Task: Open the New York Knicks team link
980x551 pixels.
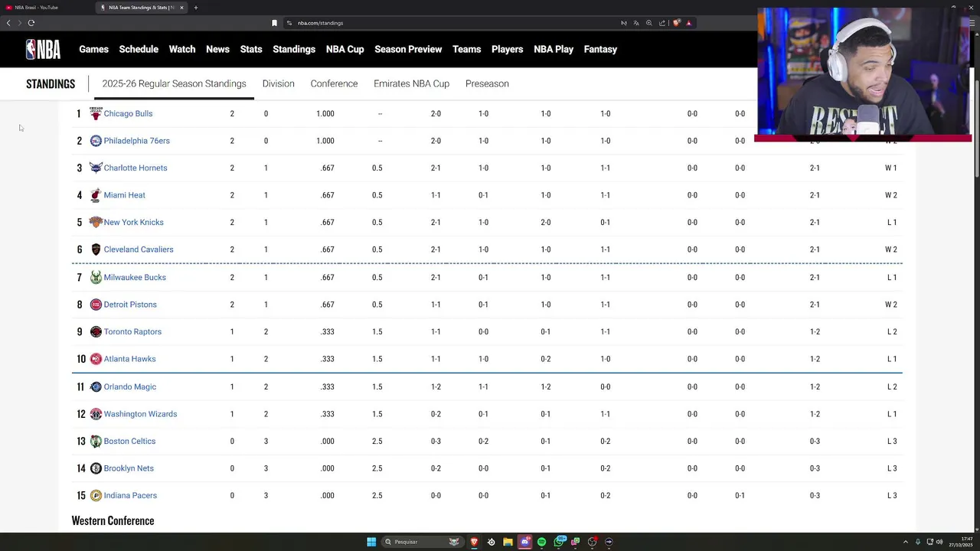Action: tap(133, 222)
